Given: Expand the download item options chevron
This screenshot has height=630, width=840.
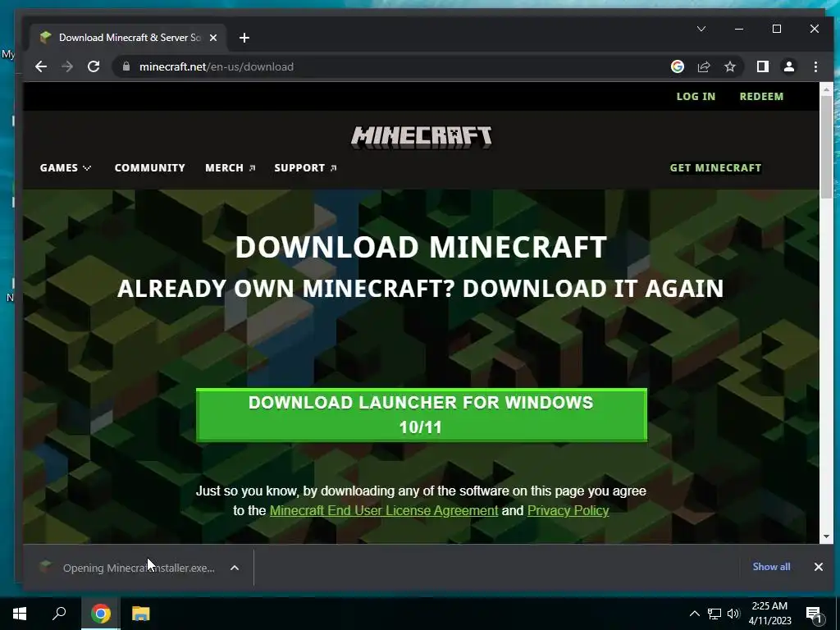Looking at the screenshot, I should tap(235, 568).
